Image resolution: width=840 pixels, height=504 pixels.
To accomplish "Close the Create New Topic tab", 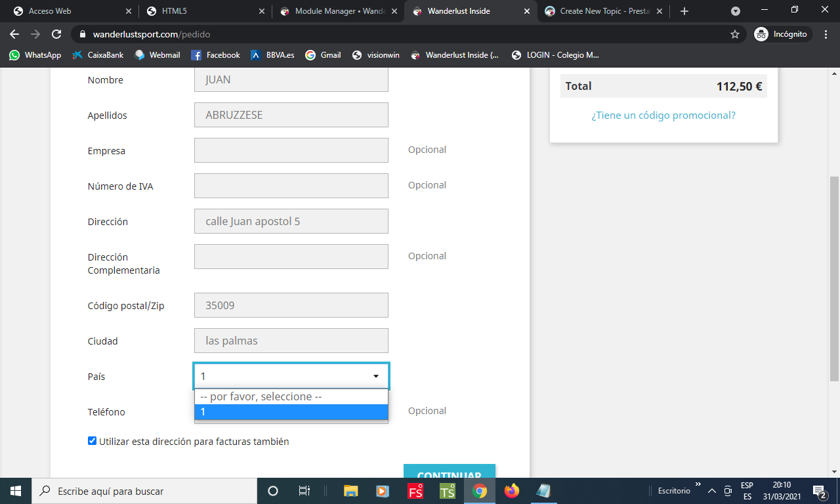I will (x=660, y=11).
